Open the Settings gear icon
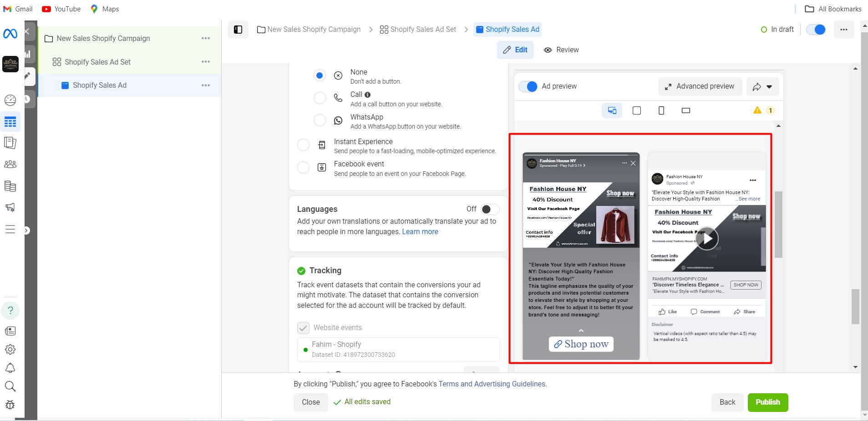 coord(10,349)
